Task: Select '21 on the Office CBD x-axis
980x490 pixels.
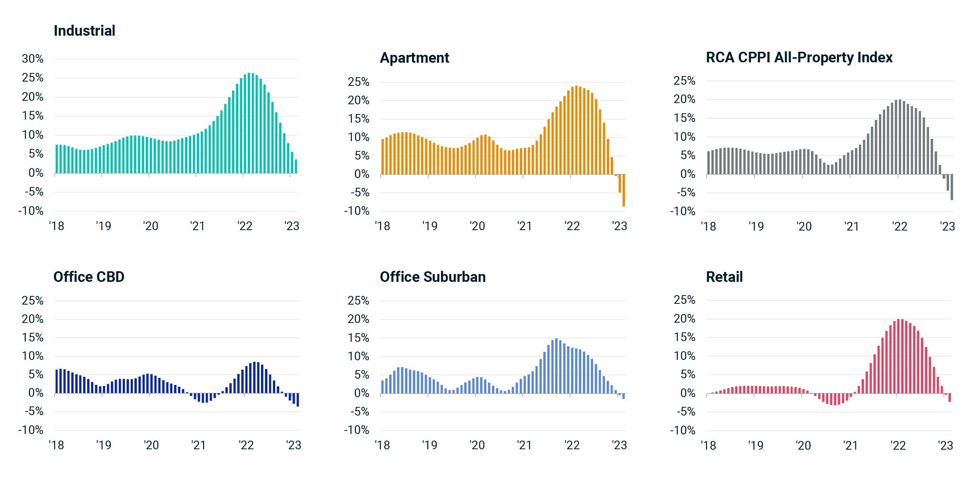Action: pyautogui.click(x=198, y=445)
